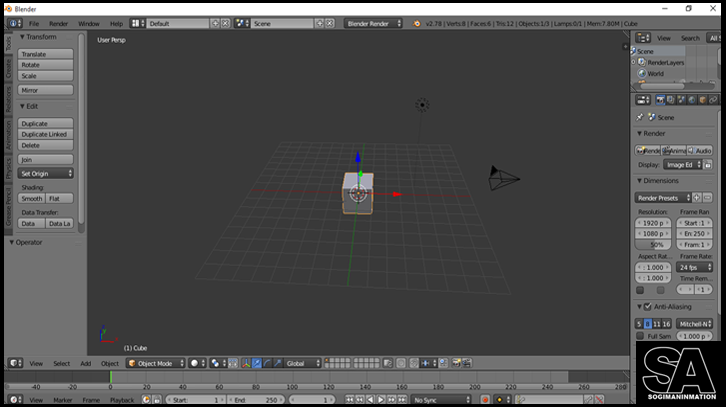This screenshot has width=726, height=407.
Task: Click the OpenGL render image icon
Action: tap(456, 363)
